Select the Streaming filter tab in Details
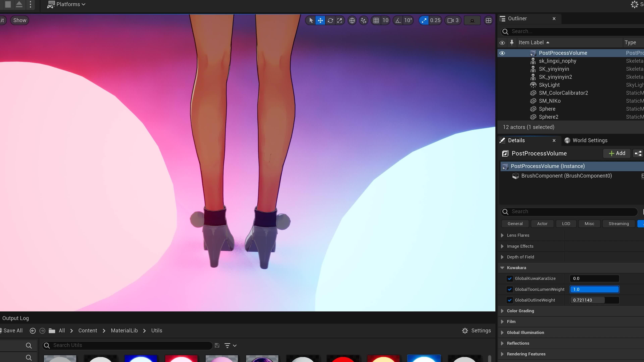 (x=619, y=224)
